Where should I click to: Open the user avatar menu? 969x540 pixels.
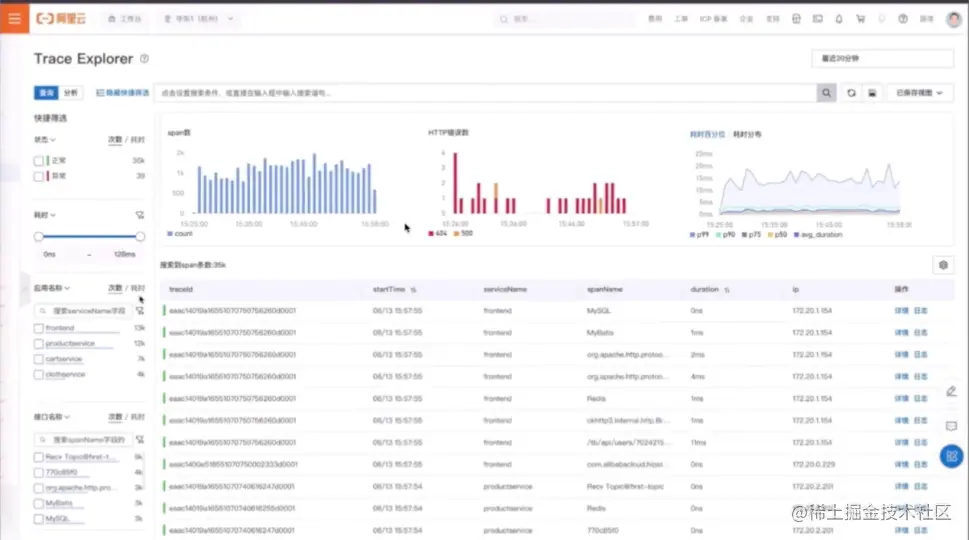[954, 19]
